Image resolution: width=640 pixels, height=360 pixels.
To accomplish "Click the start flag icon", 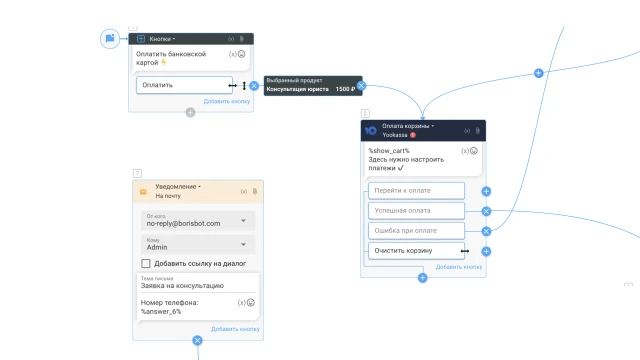I will [110, 39].
